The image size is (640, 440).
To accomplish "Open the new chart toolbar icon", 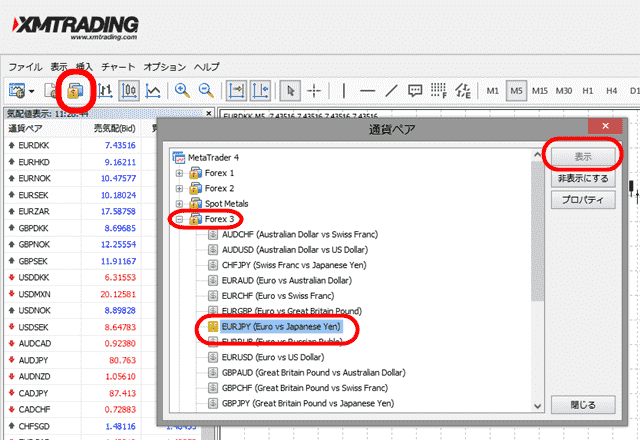I will click(17, 91).
